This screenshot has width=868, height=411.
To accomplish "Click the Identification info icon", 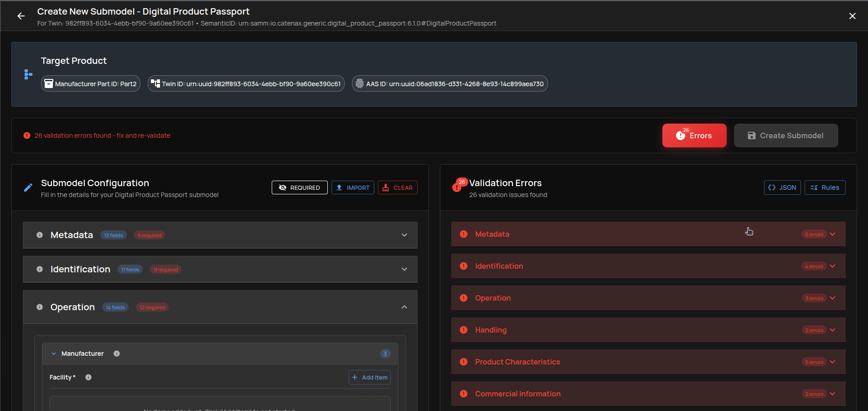I will (39, 269).
